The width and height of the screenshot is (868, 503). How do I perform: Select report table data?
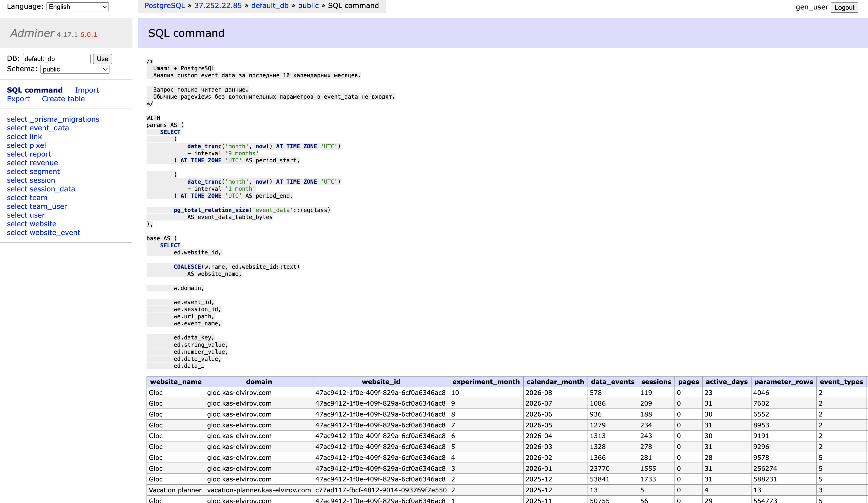[17, 154]
